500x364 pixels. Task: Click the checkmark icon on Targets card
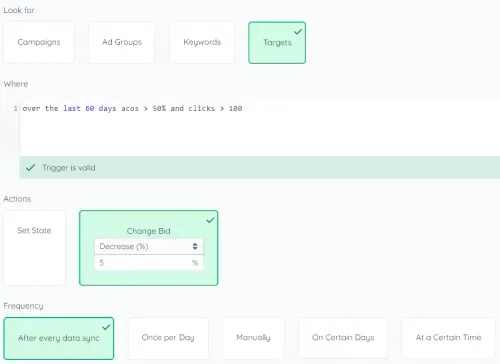298,31
